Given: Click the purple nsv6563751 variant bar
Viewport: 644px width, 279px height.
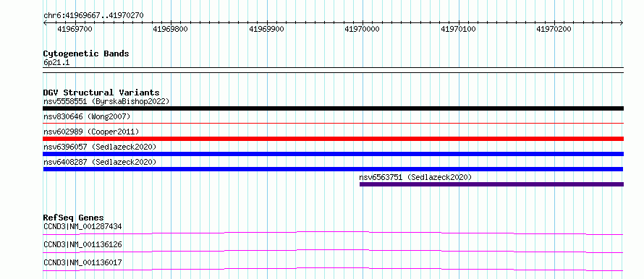Looking at the screenshot, I should 491,184.
